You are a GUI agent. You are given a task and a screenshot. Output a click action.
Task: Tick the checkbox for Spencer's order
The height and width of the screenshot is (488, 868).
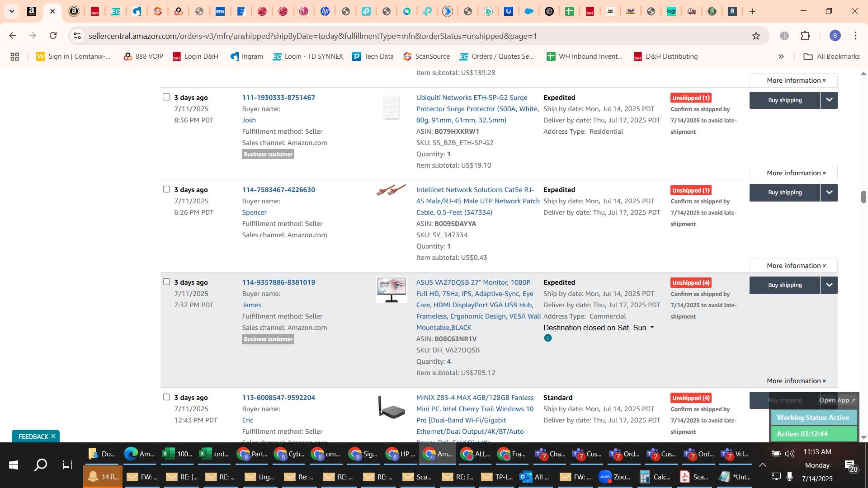pyautogui.click(x=166, y=189)
